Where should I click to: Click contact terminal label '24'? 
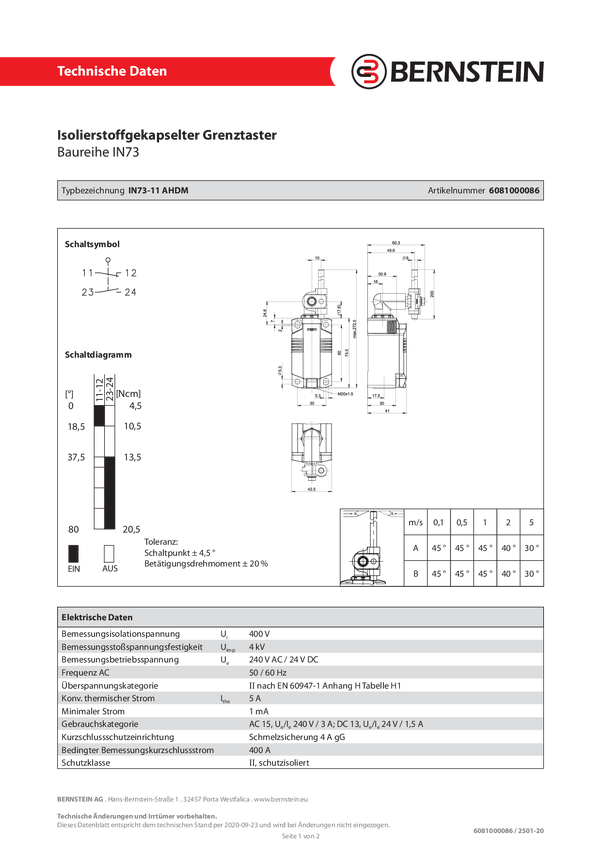131,292
